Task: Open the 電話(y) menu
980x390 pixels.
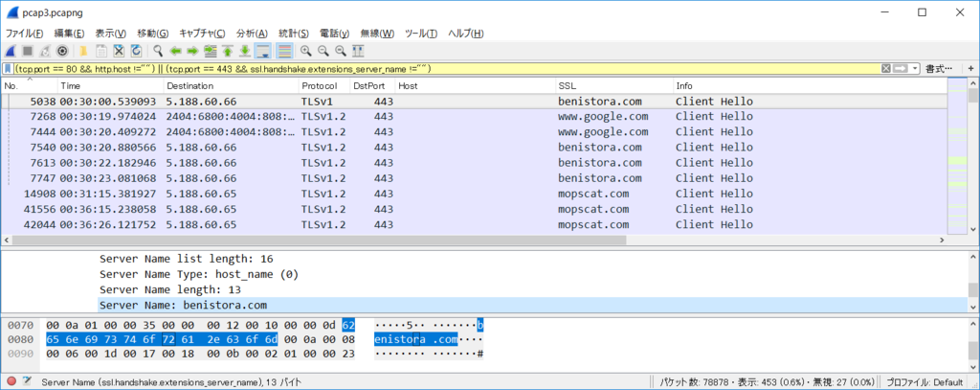Action: pyautogui.click(x=334, y=34)
